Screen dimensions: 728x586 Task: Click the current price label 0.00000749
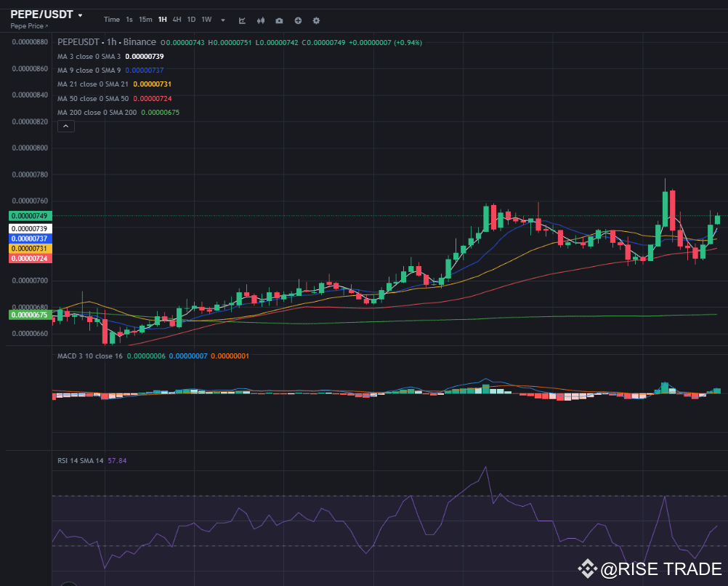pos(29,215)
